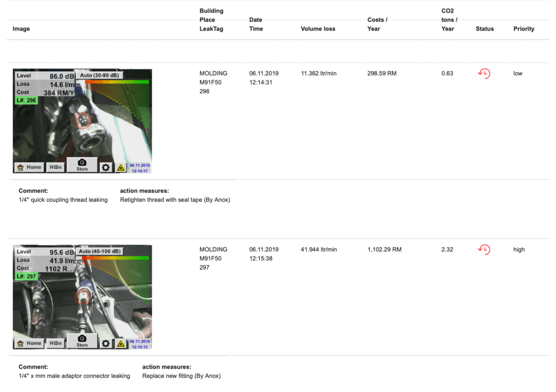Viewport: 556px width, 392px height.
Task: Select the green L#: 296 leak tag
Action: tap(26, 101)
